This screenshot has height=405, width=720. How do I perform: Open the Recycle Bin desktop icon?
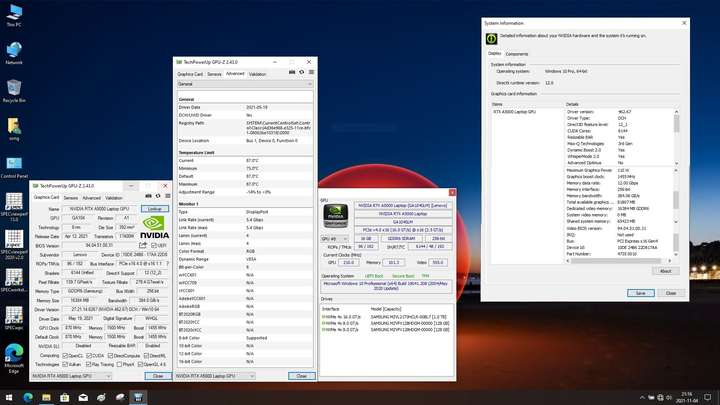click(x=14, y=90)
